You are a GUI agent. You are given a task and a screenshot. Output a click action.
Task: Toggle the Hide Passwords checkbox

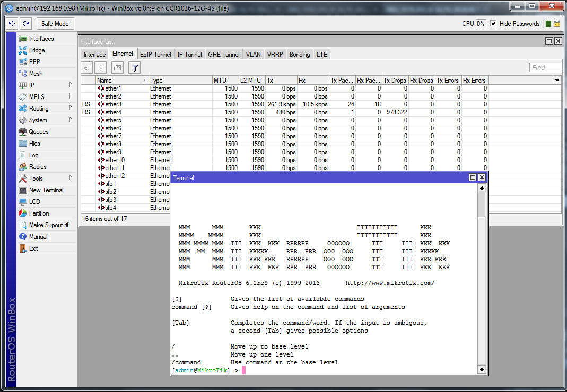coord(493,23)
